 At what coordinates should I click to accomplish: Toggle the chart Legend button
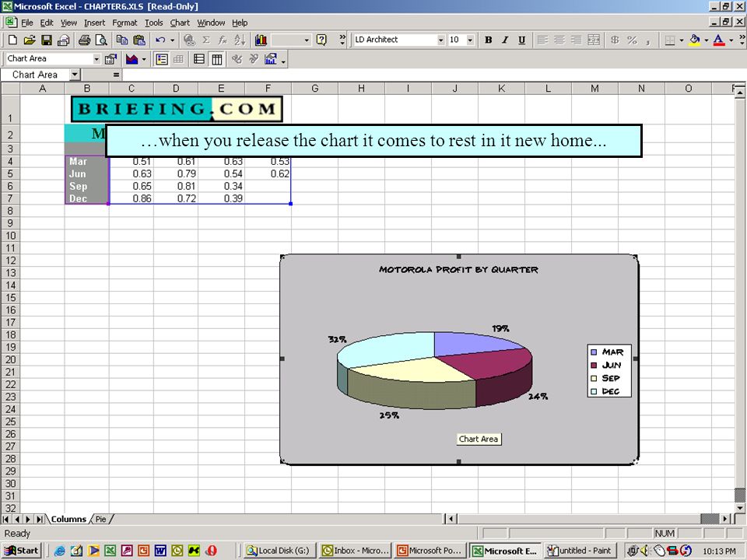[x=162, y=59]
